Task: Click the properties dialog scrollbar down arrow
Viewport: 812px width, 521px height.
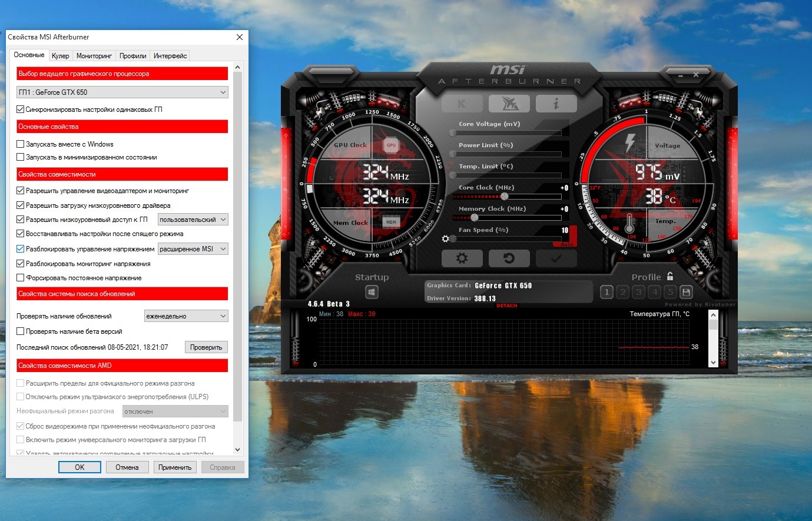Action: [x=238, y=450]
